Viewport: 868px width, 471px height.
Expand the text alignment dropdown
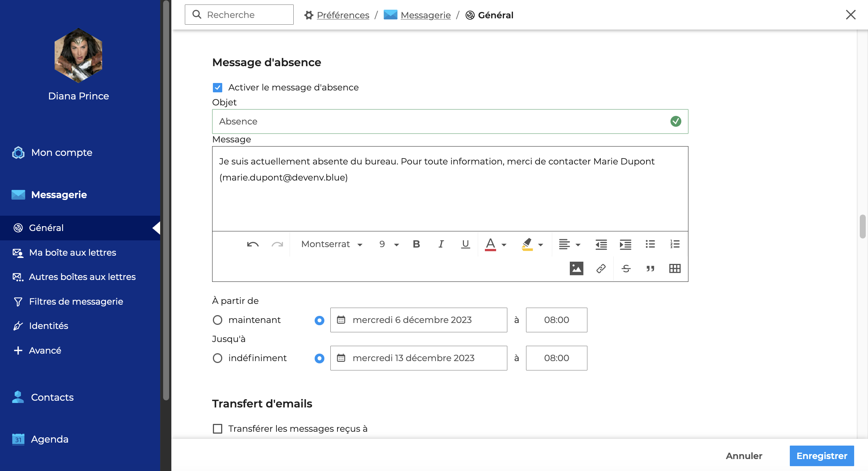pyautogui.click(x=569, y=244)
